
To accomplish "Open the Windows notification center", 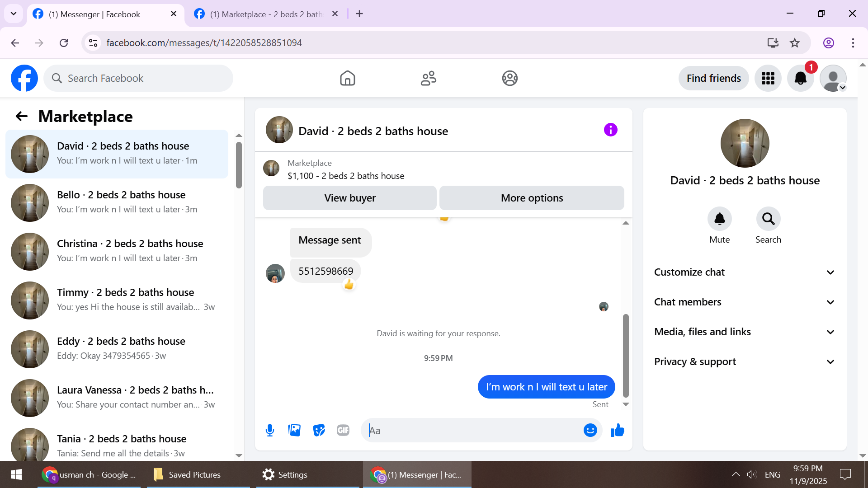I will pos(845,474).
